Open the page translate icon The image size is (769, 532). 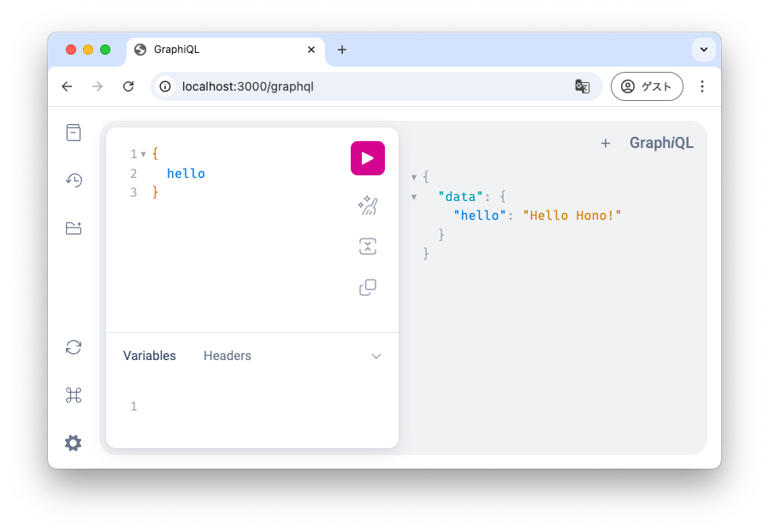tap(583, 86)
